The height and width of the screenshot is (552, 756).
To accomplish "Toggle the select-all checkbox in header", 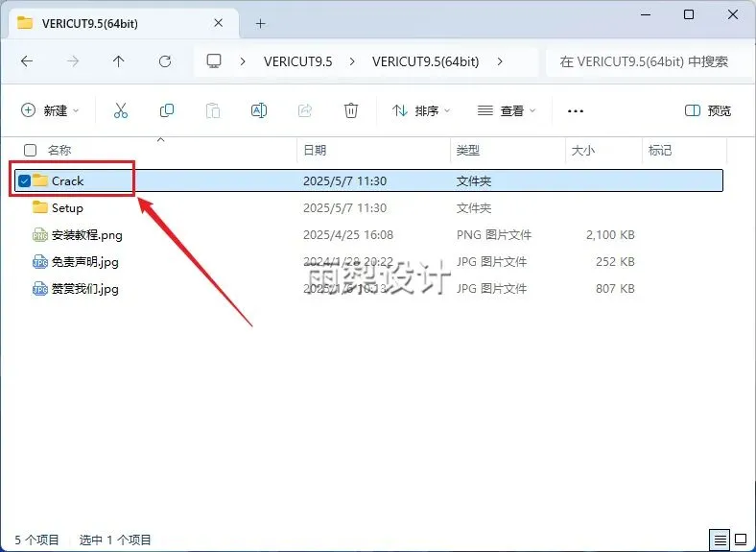I will point(31,151).
